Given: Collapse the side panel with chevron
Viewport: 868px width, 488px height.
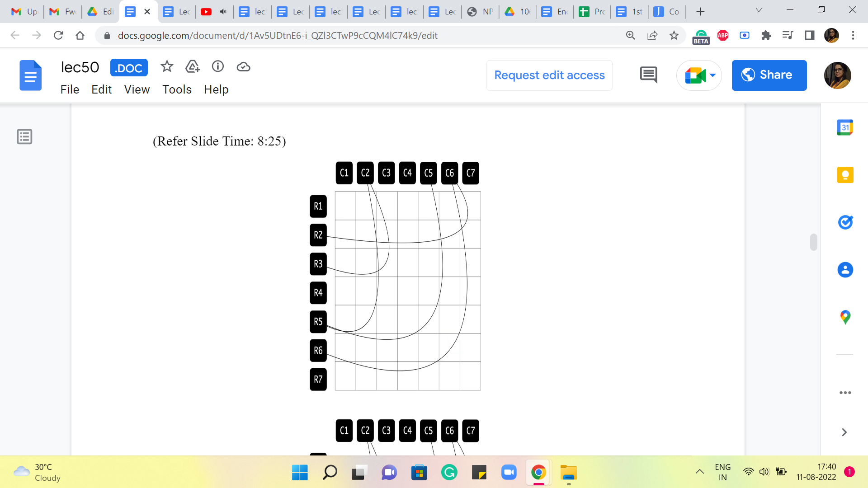Looking at the screenshot, I should click(x=844, y=432).
